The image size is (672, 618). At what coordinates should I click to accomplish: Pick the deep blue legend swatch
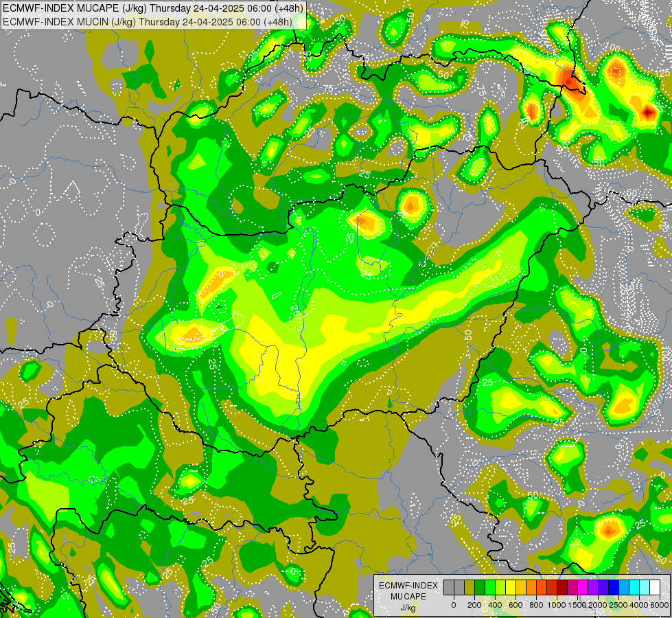[x=614, y=588]
